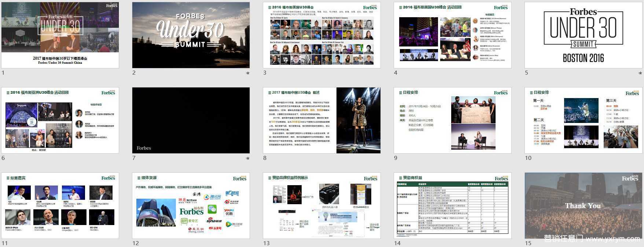Click slide number label 11
The width and height of the screenshot is (644, 247).
5,243
